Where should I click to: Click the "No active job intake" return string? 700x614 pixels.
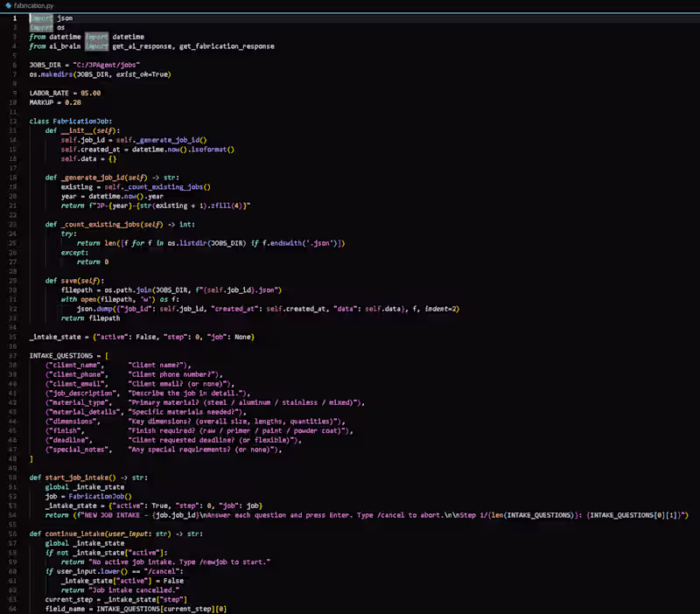[x=179, y=562]
